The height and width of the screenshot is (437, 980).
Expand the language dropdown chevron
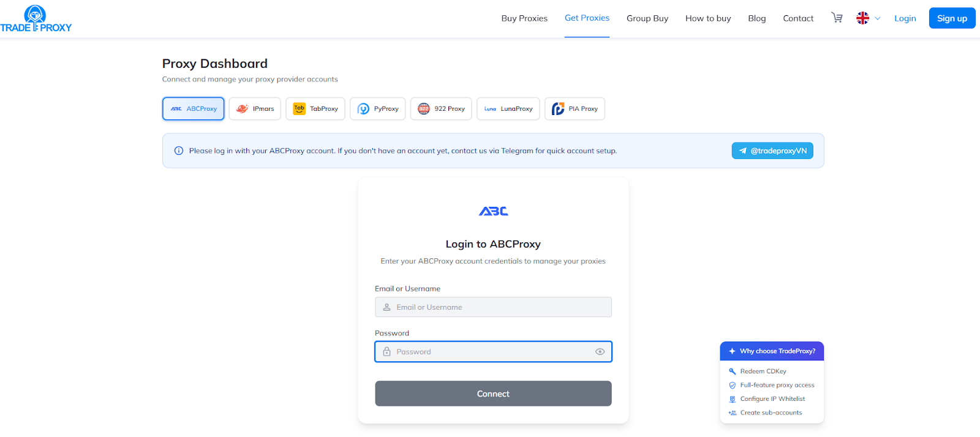coord(878,18)
